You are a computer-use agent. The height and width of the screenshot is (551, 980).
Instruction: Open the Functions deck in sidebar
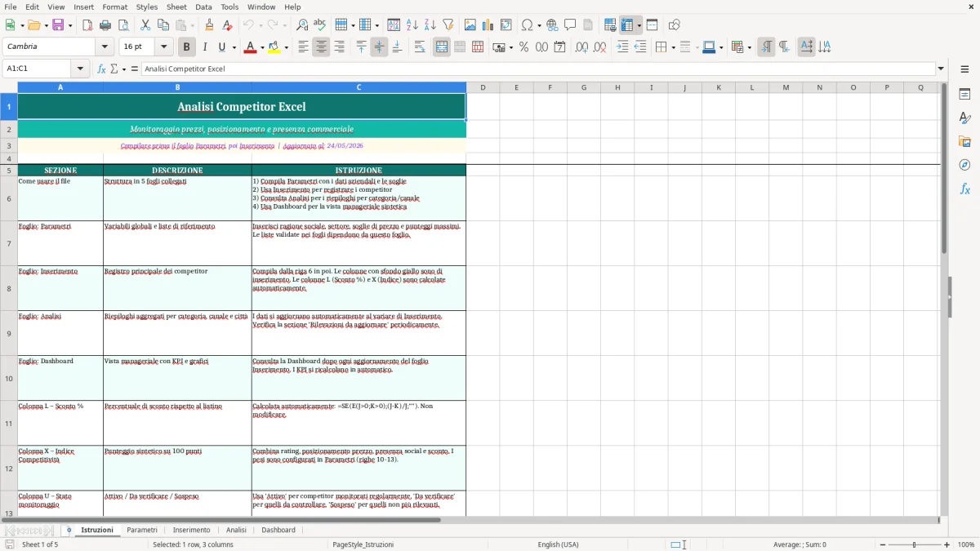pyautogui.click(x=964, y=189)
